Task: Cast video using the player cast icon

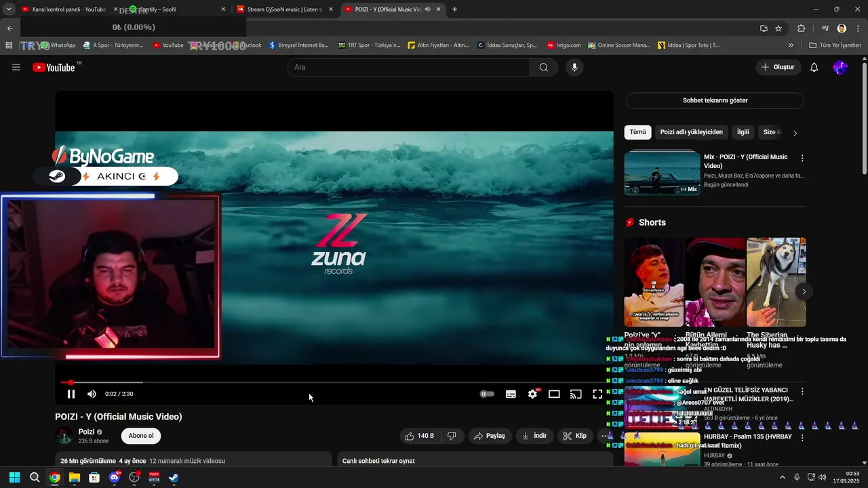Action: (576, 394)
